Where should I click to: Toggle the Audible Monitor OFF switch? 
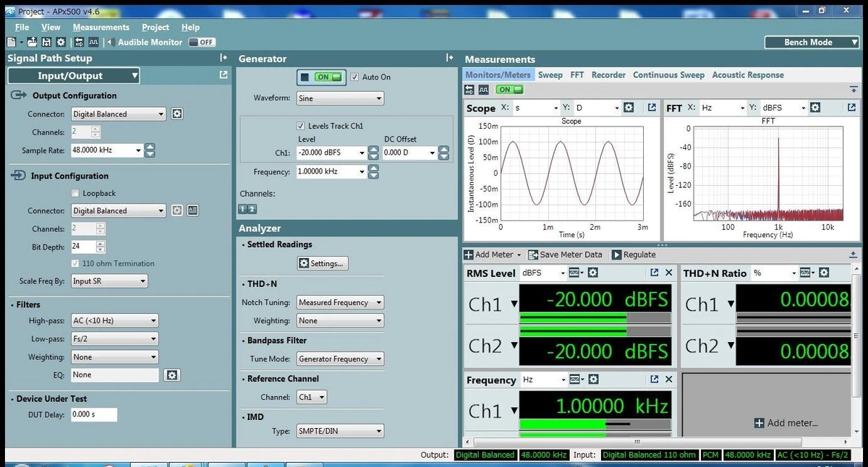point(201,41)
